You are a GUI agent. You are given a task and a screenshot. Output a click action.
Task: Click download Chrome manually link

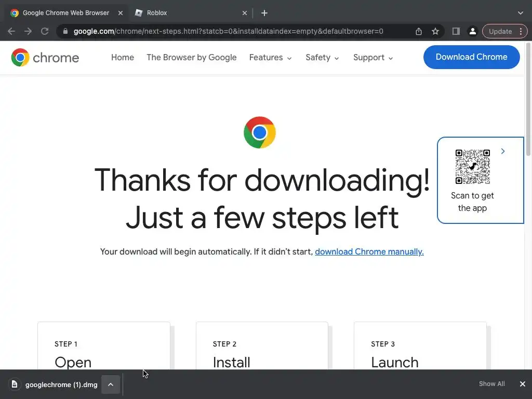click(x=369, y=252)
